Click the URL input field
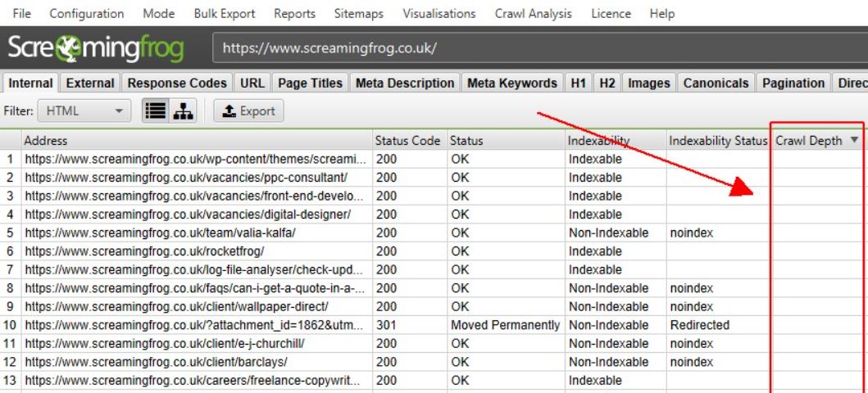Image resolution: width=868 pixels, height=393 pixels. click(x=539, y=48)
